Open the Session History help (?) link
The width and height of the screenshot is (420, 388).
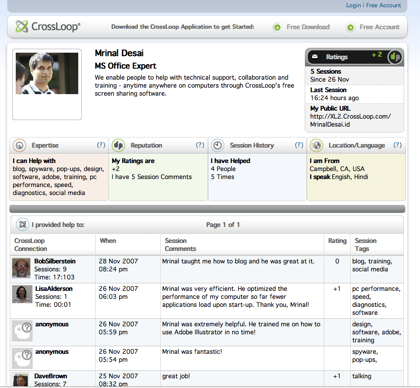299,145
